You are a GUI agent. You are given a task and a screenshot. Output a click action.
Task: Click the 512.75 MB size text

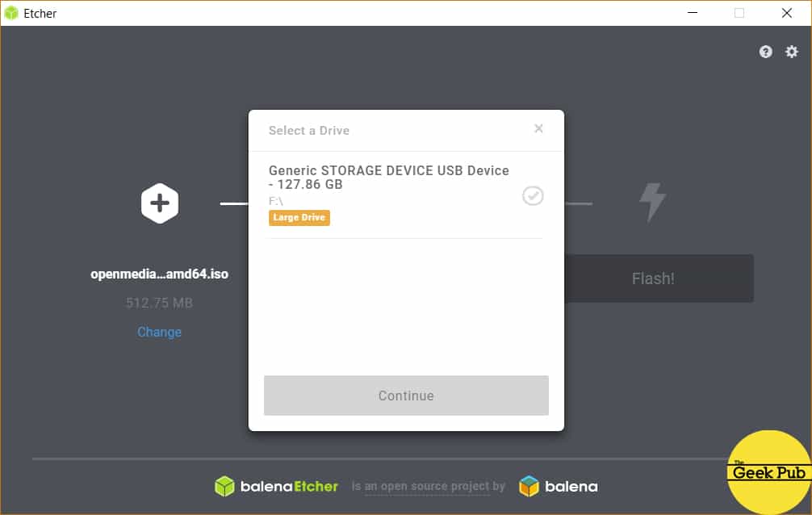click(x=160, y=303)
